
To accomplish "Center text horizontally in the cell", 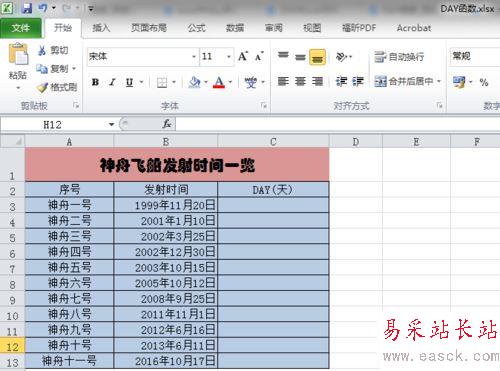I will pyautogui.click(x=300, y=81).
